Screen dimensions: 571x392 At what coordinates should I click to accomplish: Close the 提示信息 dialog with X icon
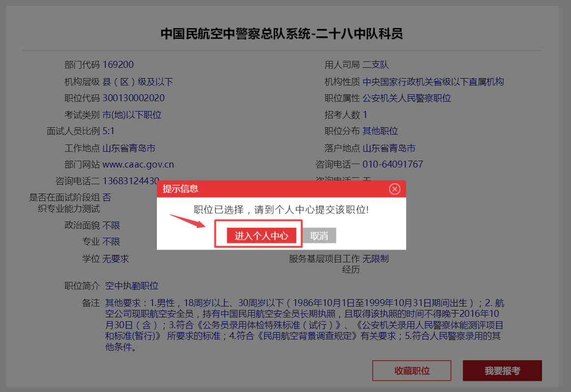[x=394, y=189]
